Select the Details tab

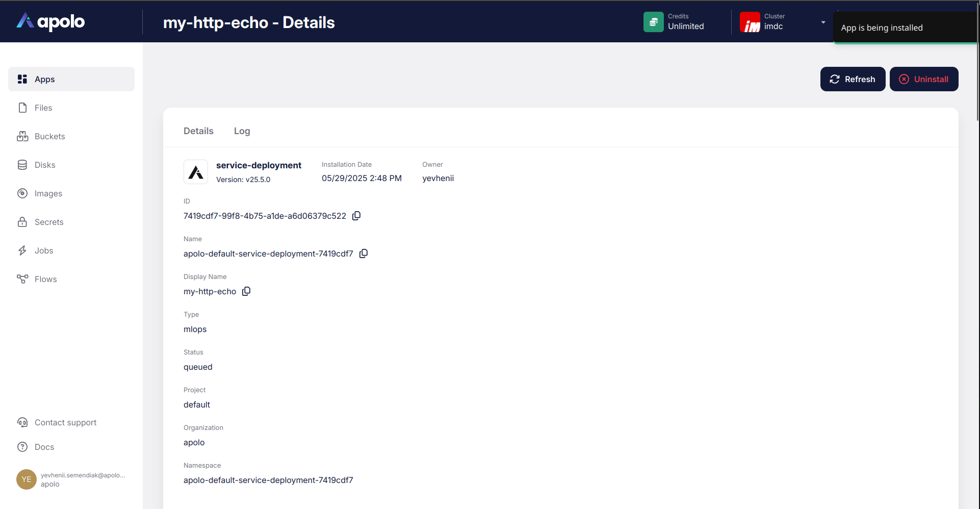pyautogui.click(x=198, y=131)
